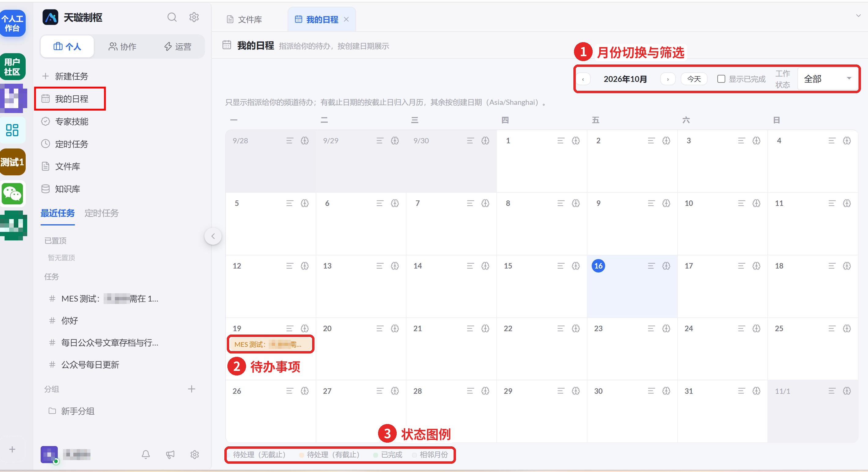Switch to the 文件库 top tab
Screen dimensions: 868x472
pyautogui.click(x=244, y=20)
